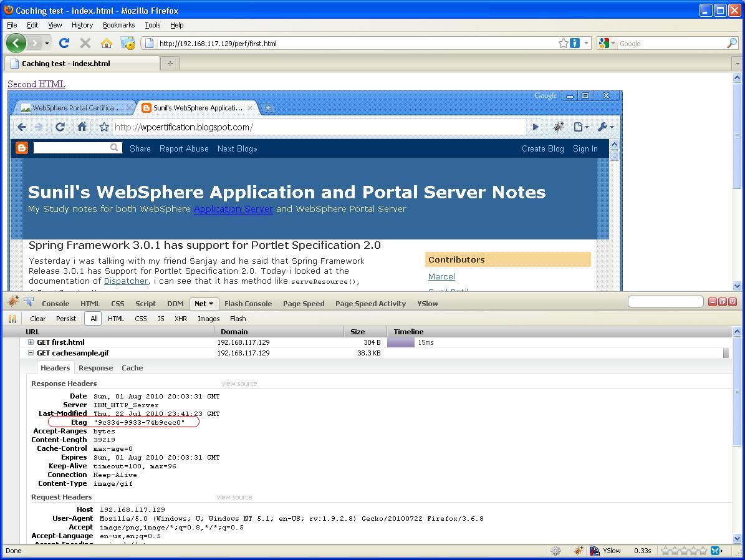Open the URL bar history dropdown
The image size is (745, 560).
[x=586, y=43]
